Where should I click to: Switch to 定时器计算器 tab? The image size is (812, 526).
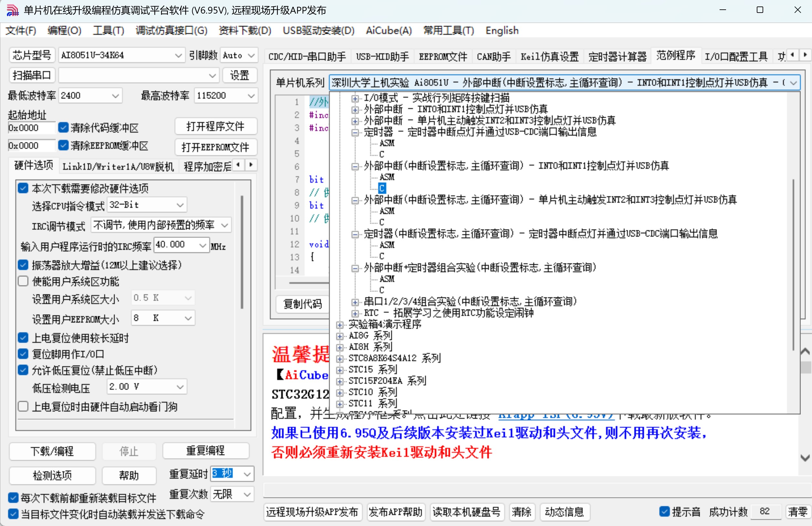[x=617, y=56]
